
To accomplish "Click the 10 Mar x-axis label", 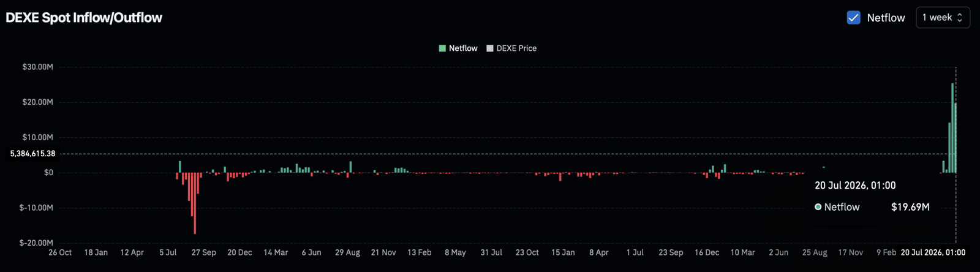I will coord(743,252).
